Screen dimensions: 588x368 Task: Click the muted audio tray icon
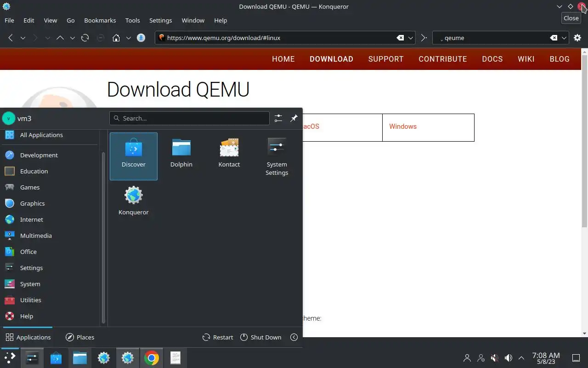click(x=495, y=358)
